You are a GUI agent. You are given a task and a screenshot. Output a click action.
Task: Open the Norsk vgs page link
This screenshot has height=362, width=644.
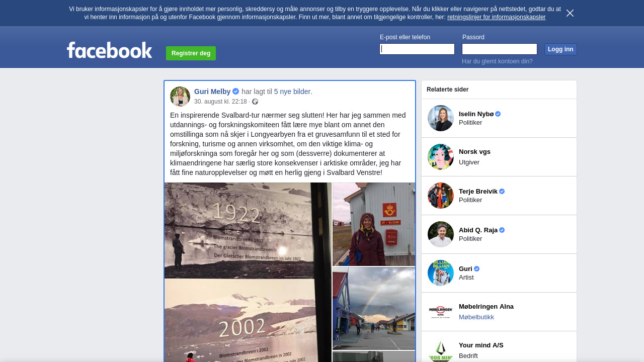coord(474,152)
